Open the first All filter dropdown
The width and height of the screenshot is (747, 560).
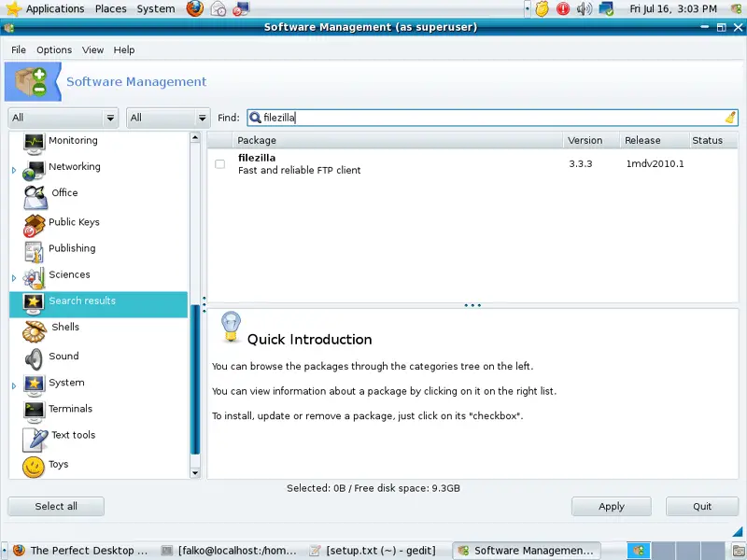[x=63, y=118]
